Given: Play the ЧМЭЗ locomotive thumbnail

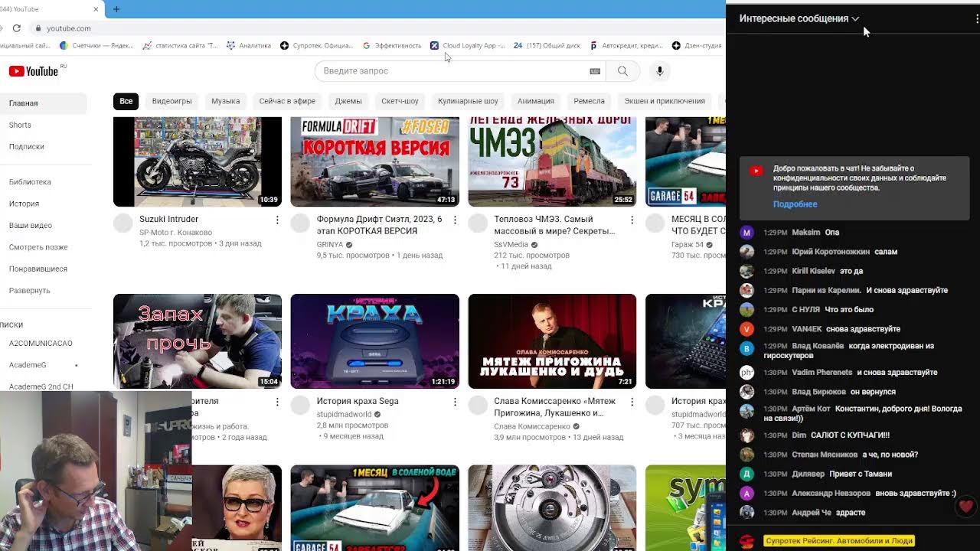Looking at the screenshot, I should (x=552, y=161).
